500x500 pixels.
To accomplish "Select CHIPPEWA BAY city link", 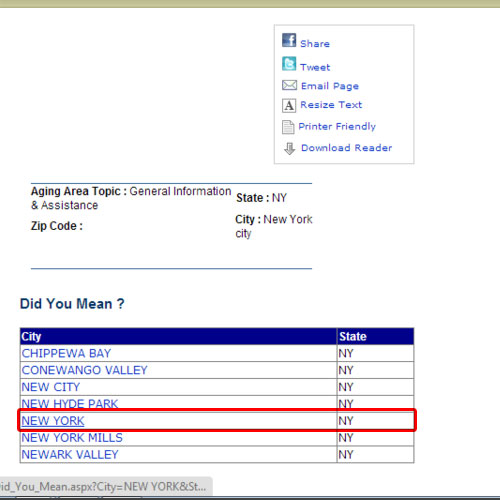I will [66, 353].
